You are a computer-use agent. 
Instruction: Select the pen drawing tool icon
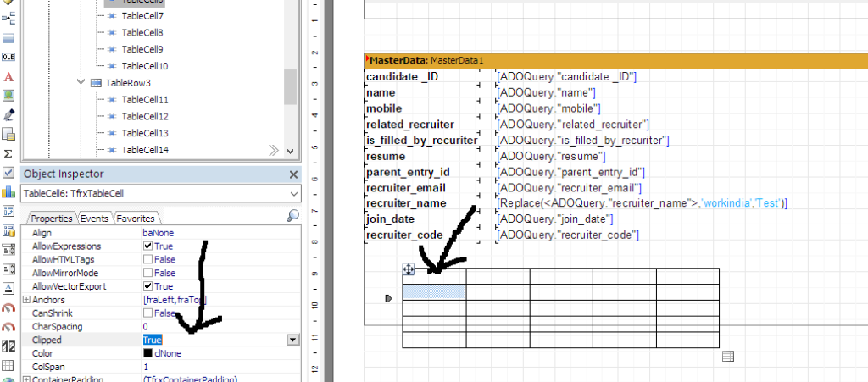(x=8, y=115)
